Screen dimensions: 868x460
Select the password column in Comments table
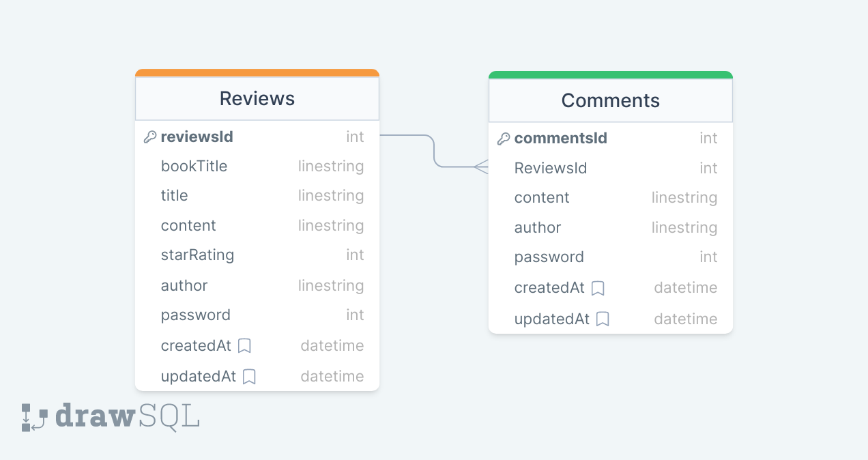pyautogui.click(x=549, y=257)
